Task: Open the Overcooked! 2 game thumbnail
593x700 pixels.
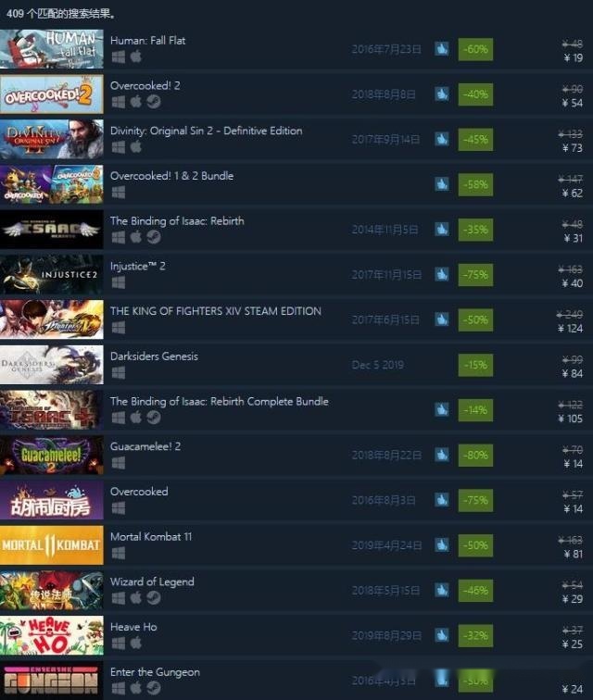Action: 51,94
